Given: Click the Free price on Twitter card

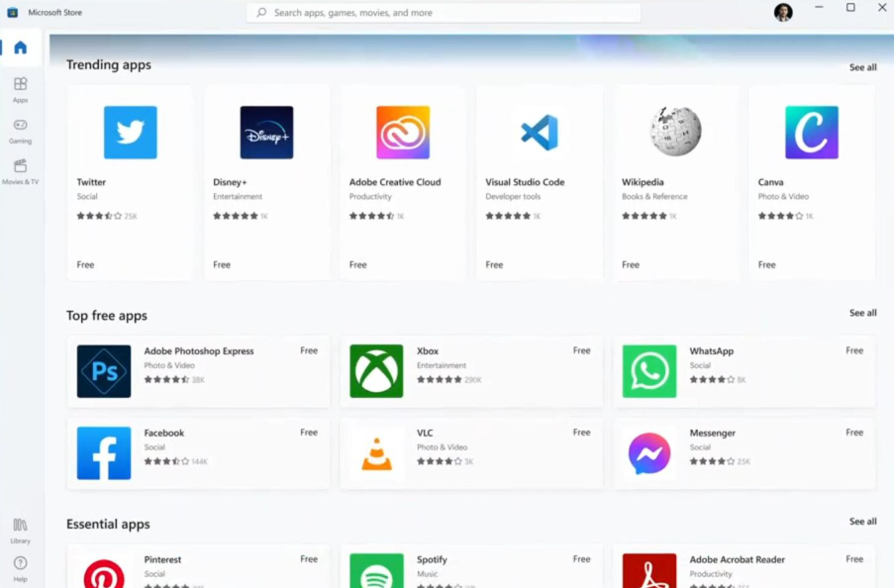Looking at the screenshot, I should coord(85,264).
